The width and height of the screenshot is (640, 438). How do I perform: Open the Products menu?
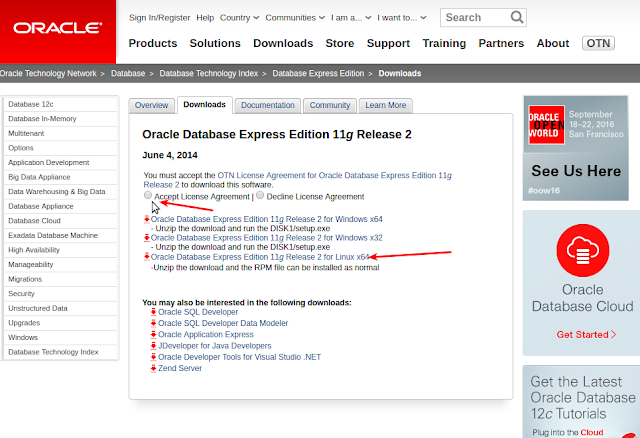[x=153, y=43]
